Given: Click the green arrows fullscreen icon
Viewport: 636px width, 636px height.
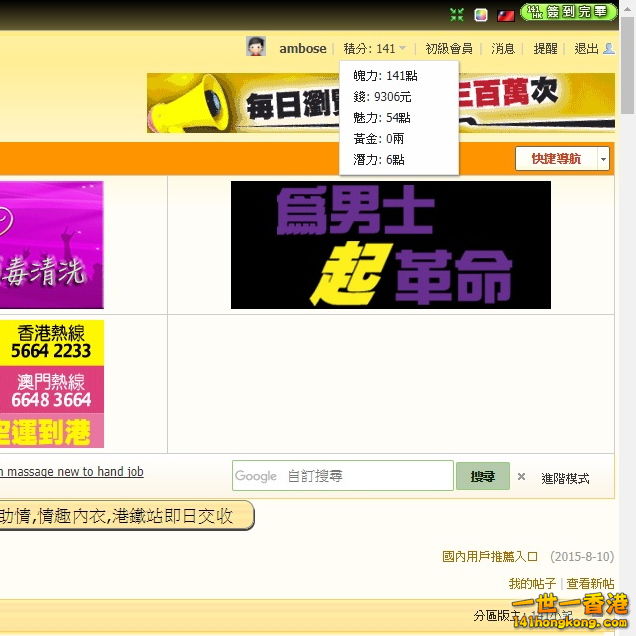Looking at the screenshot, I should [457, 15].
